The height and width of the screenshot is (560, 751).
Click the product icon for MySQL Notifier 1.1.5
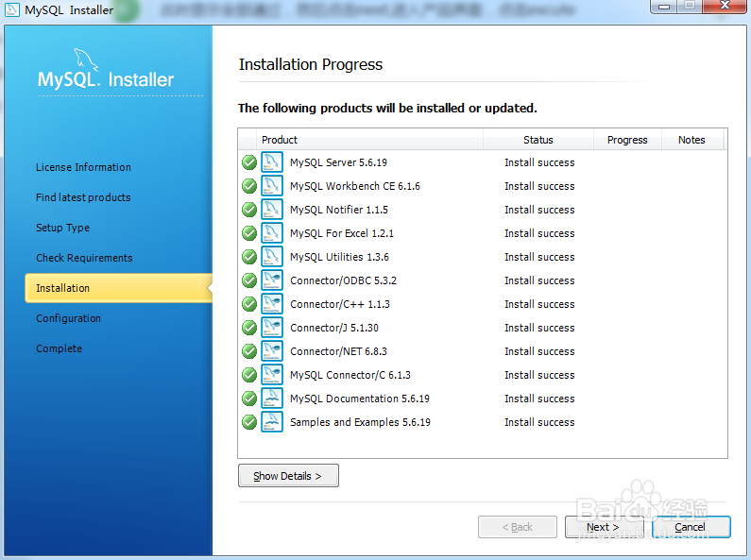271,210
